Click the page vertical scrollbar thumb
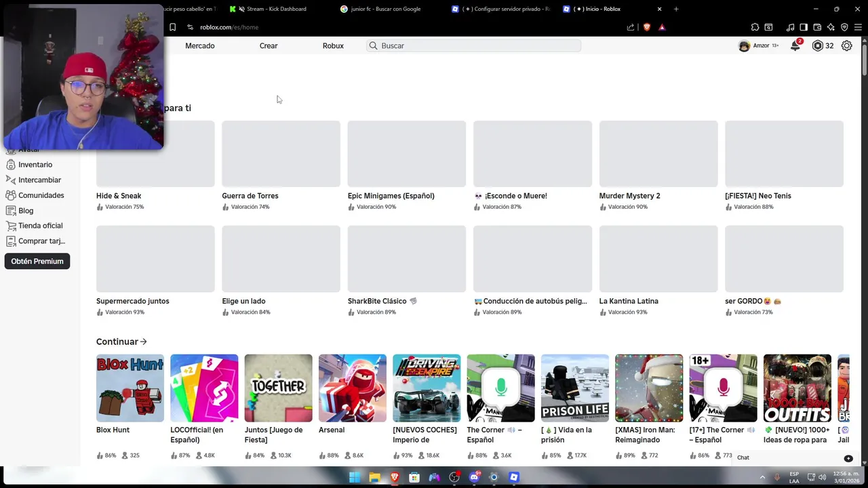The height and width of the screenshot is (488, 868). tap(865, 60)
